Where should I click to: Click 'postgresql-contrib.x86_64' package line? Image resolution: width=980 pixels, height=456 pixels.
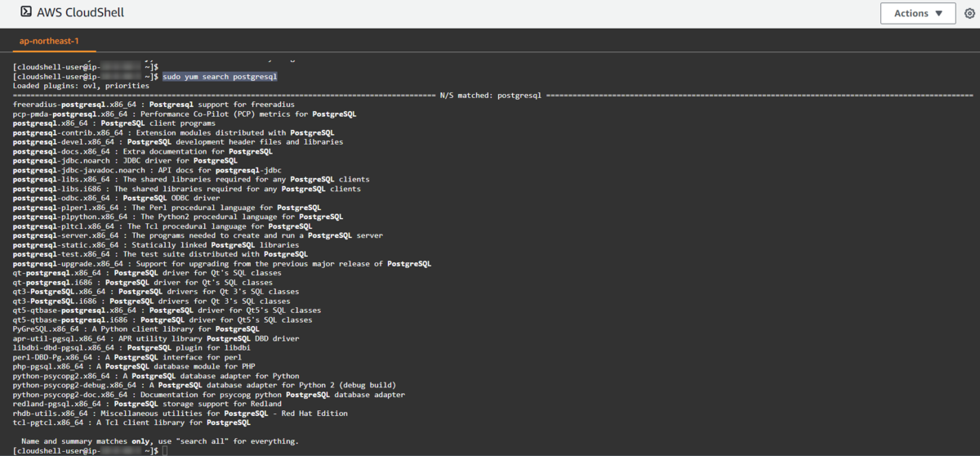coord(174,132)
